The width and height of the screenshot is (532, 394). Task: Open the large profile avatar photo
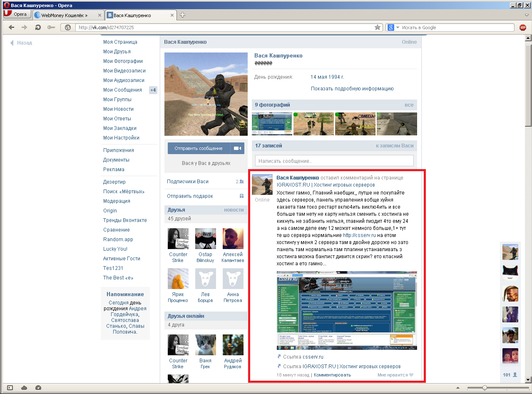point(206,94)
